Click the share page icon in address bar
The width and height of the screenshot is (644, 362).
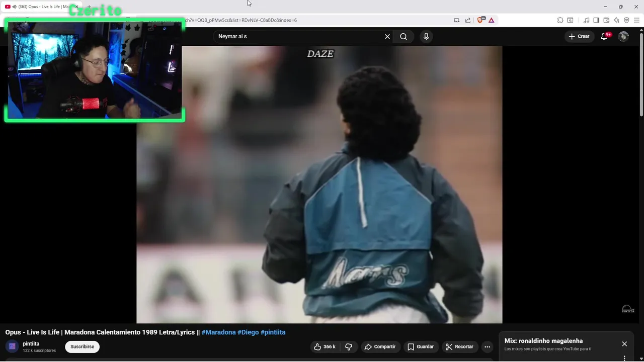point(468,20)
